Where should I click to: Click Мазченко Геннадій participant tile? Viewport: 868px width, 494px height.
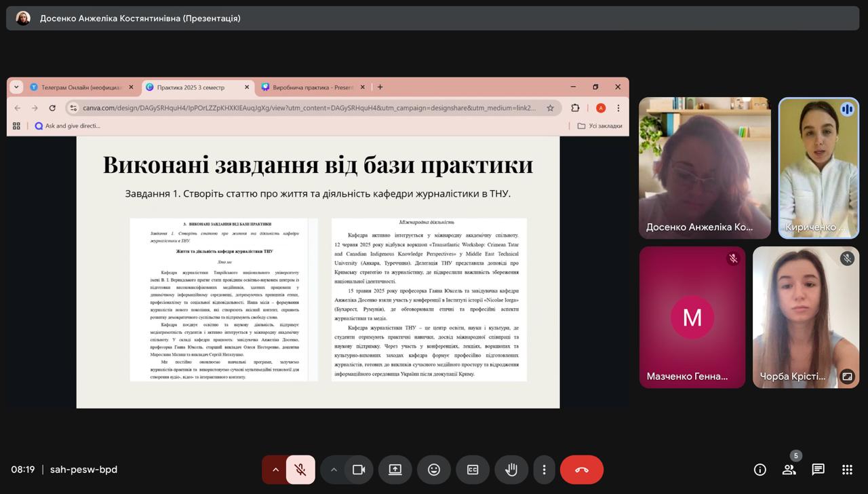[692, 317]
